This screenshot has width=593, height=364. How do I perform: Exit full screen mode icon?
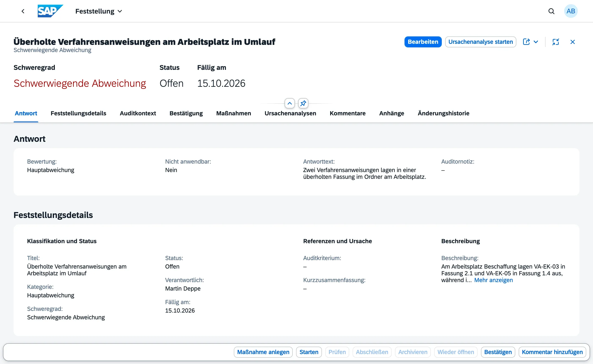[x=556, y=42]
